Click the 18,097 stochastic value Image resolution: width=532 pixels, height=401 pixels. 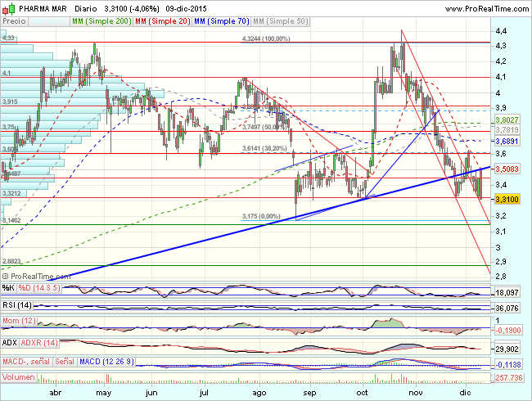coord(507,292)
